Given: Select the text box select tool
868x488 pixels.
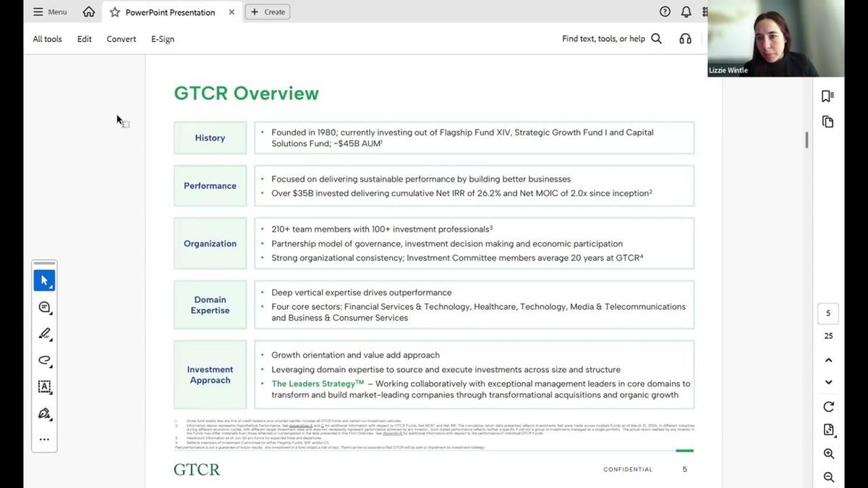Looking at the screenshot, I should (44, 387).
